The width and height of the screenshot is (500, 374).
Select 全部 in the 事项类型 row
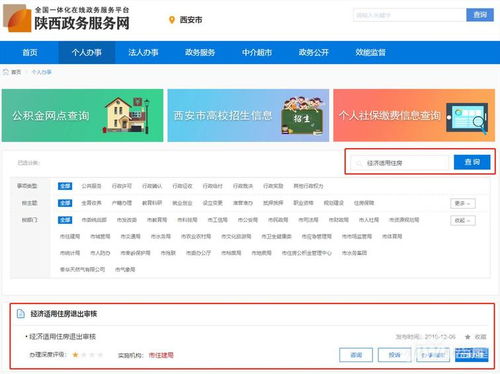click(x=65, y=186)
